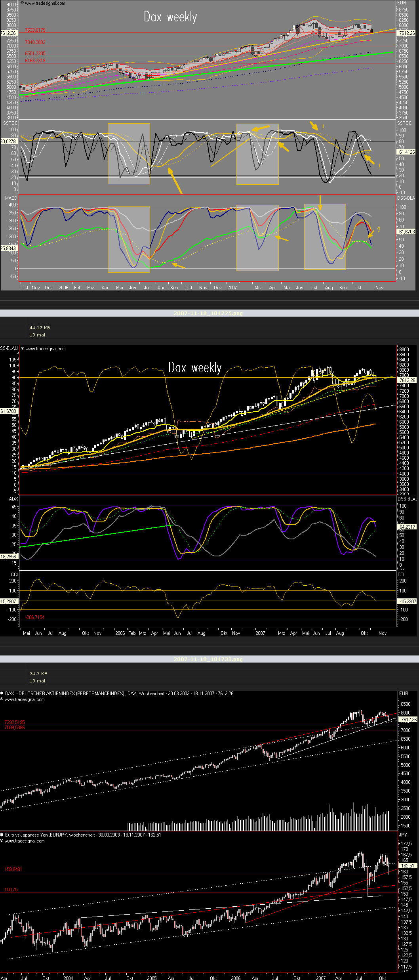Image resolution: width=419 pixels, height=980 pixels.
Task: Click the red -206,7154 value in CCI panel
Action: [35, 617]
